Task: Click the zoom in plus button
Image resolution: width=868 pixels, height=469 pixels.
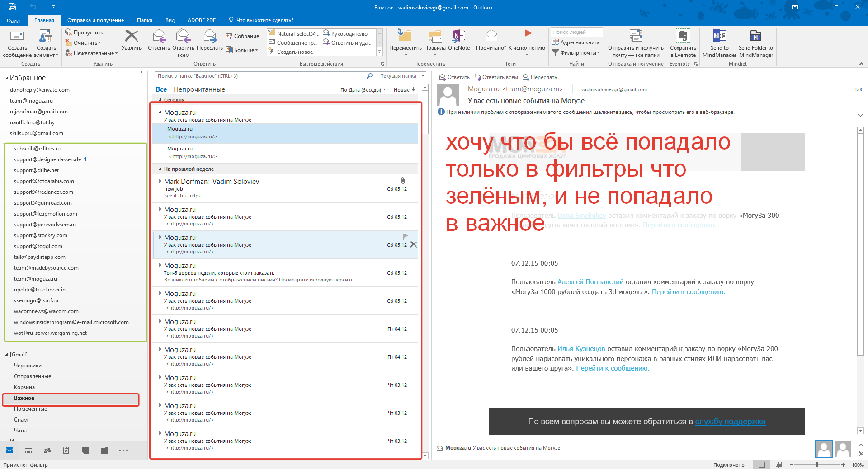Action: click(x=843, y=464)
